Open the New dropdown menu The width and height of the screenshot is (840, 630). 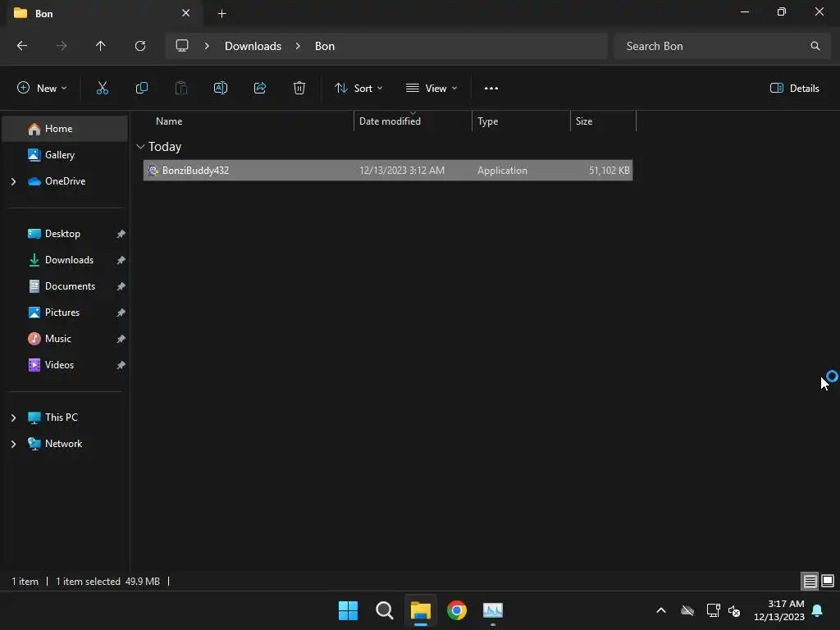[42, 89]
